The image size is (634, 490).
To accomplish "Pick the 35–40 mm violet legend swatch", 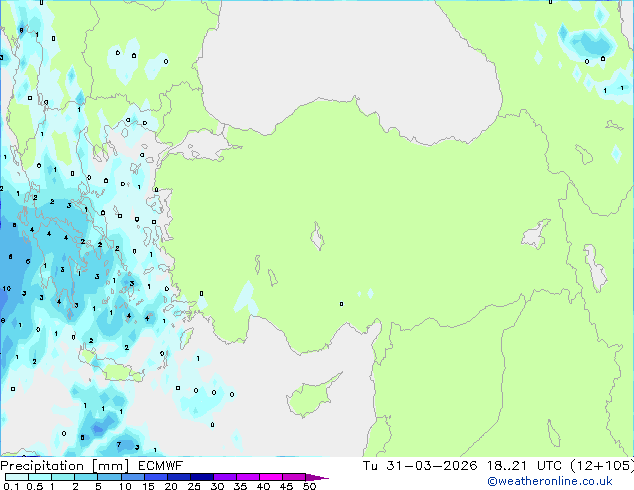I will pos(248,477).
